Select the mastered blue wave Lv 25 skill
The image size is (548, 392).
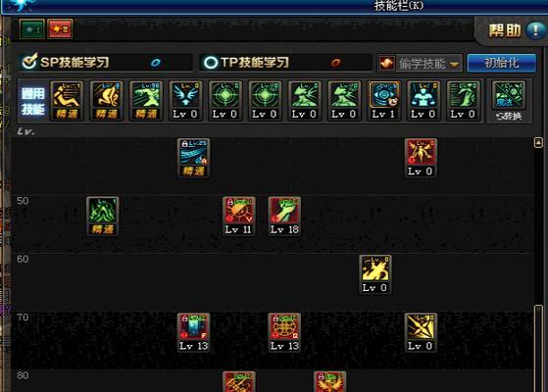pos(193,158)
